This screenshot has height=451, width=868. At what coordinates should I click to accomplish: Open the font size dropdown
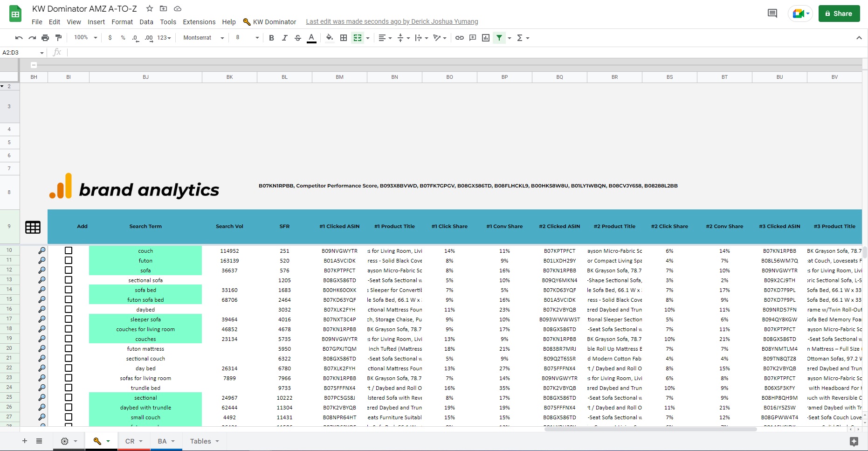(247, 38)
